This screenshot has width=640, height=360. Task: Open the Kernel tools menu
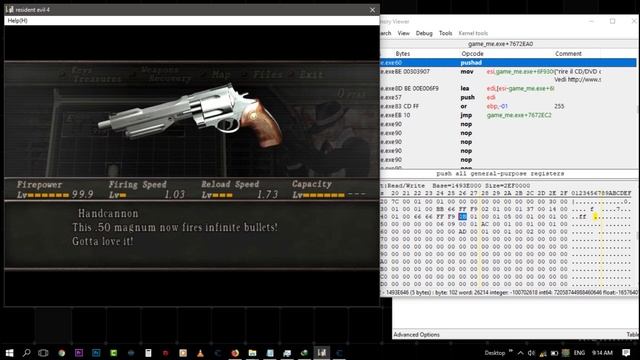[x=473, y=33]
